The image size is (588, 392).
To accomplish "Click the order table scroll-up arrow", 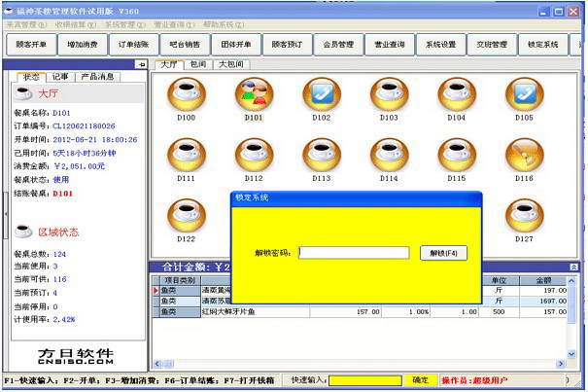I will click(571, 281).
